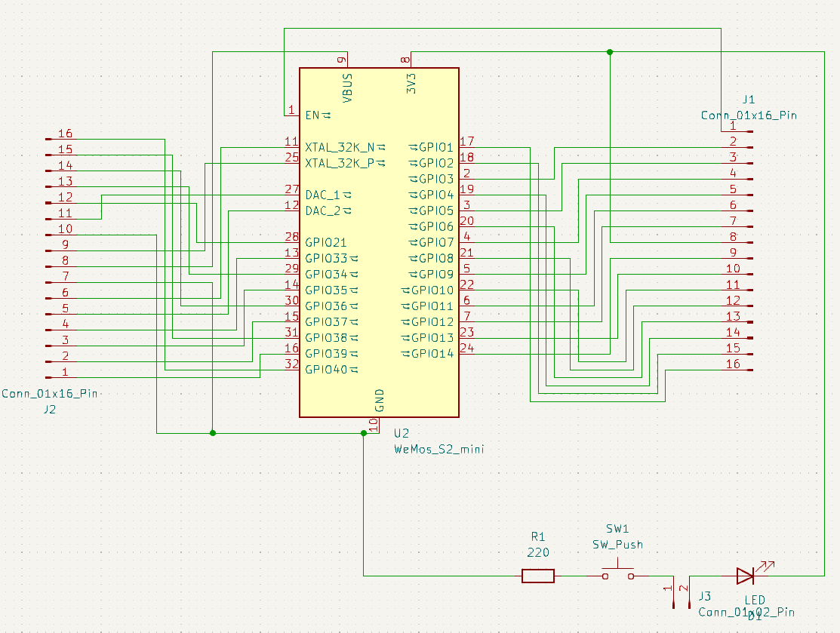Select the J1 reference label

pyautogui.click(x=748, y=100)
